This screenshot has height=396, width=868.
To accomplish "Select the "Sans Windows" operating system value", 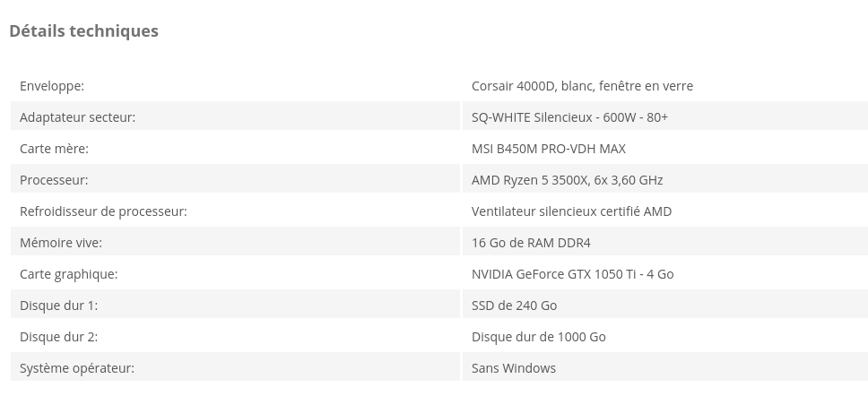I will tap(513, 368).
